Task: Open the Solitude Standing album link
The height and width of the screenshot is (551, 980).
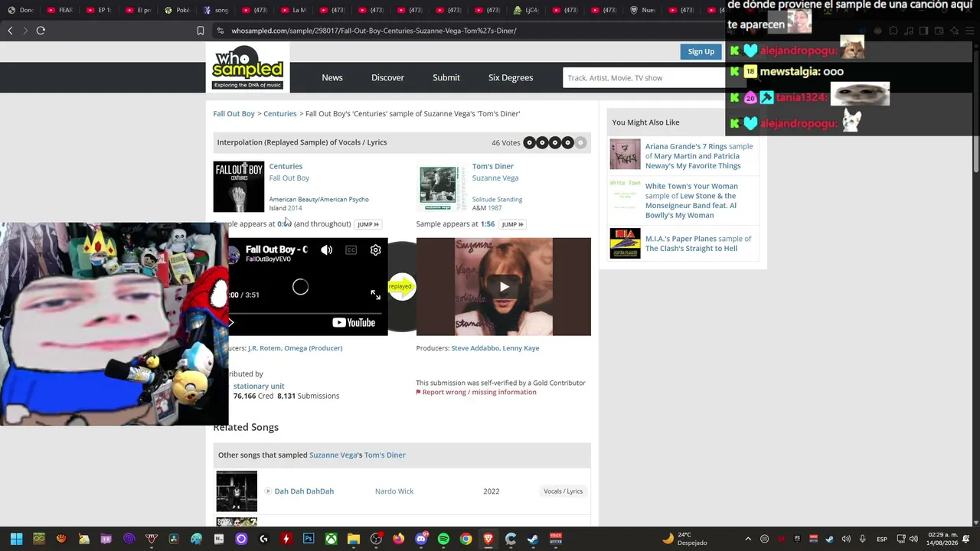Action: click(497, 199)
